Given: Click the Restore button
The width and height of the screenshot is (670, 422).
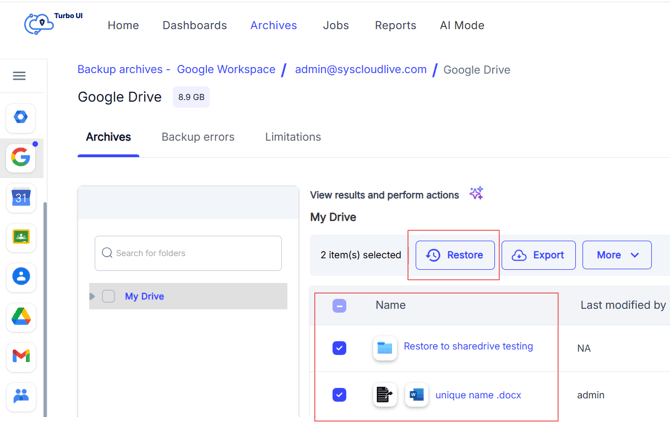Looking at the screenshot, I should pos(455,255).
